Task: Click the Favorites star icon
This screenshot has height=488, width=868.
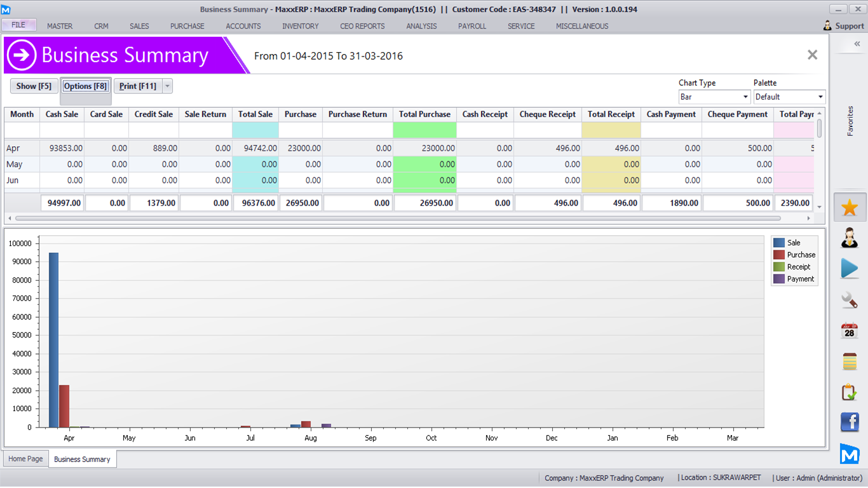Action: point(850,208)
